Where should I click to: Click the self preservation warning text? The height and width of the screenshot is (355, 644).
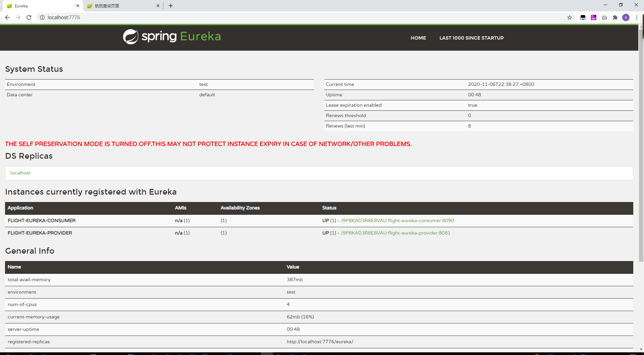coord(208,144)
